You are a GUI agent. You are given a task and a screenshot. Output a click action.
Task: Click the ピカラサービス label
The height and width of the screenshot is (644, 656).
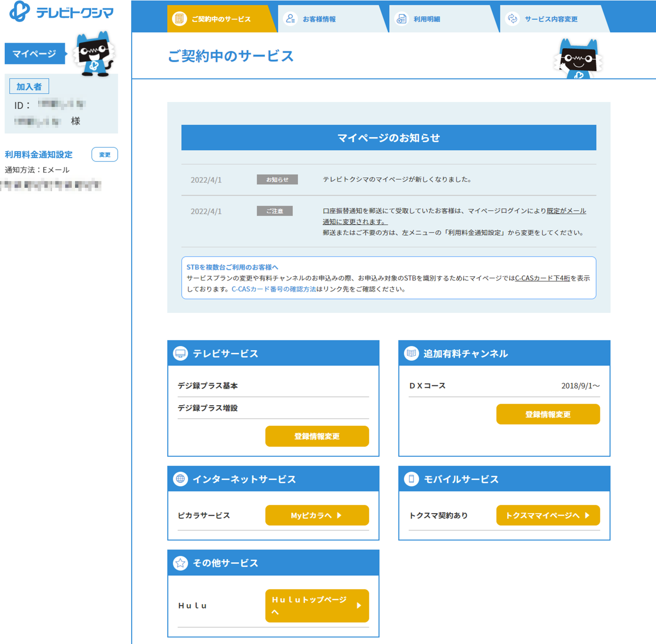[x=204, y=515]
